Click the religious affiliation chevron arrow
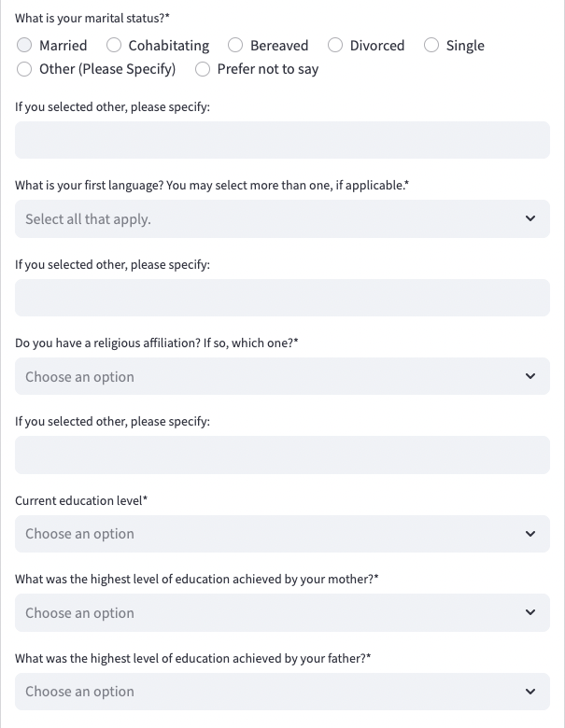This screenshot has width=565, height=728. (x=530, y=377)
